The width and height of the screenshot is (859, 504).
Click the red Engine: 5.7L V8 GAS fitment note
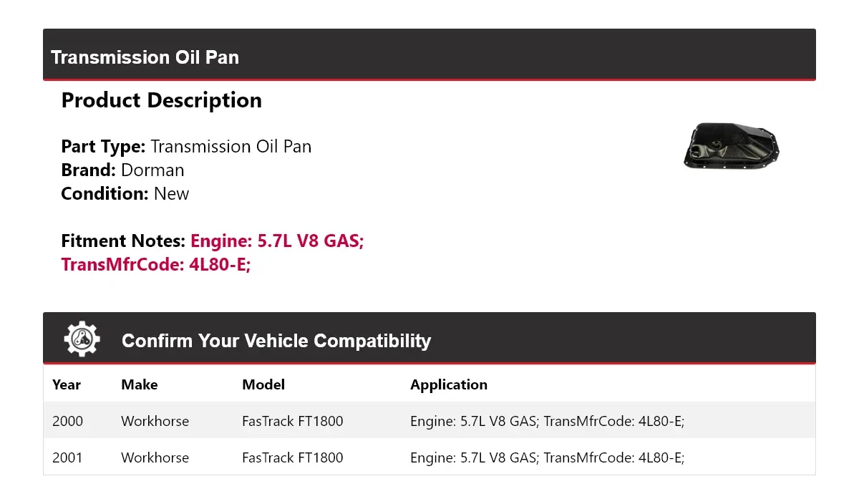coord(278,241)
